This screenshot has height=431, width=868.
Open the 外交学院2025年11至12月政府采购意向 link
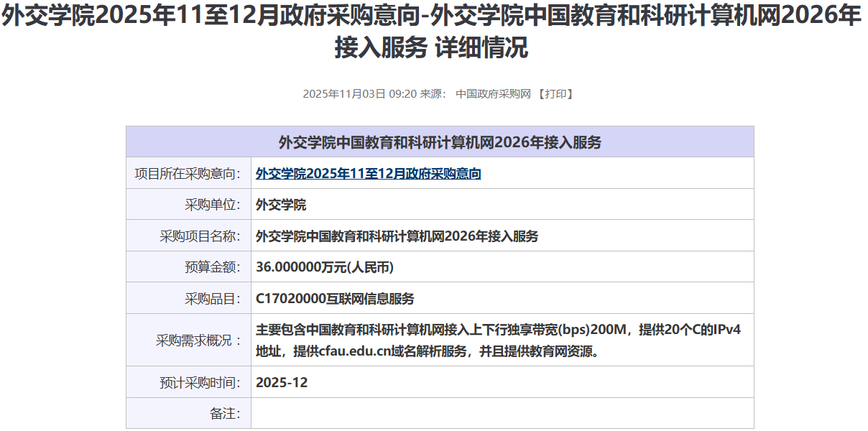368,173
